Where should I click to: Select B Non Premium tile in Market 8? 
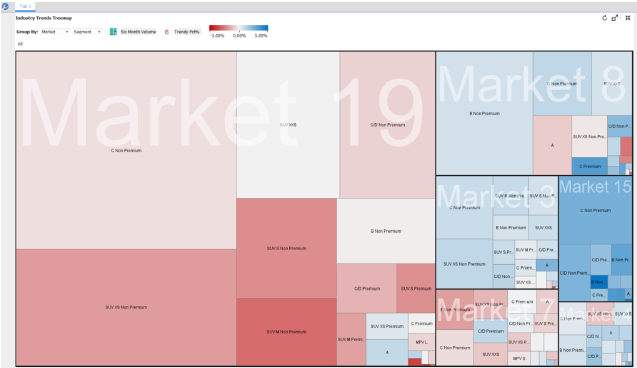tap(484, 113)
